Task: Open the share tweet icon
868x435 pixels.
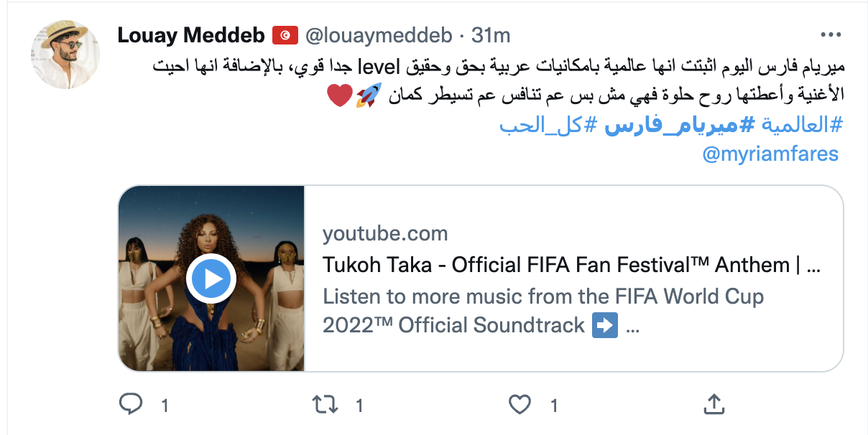Action: 714,405
